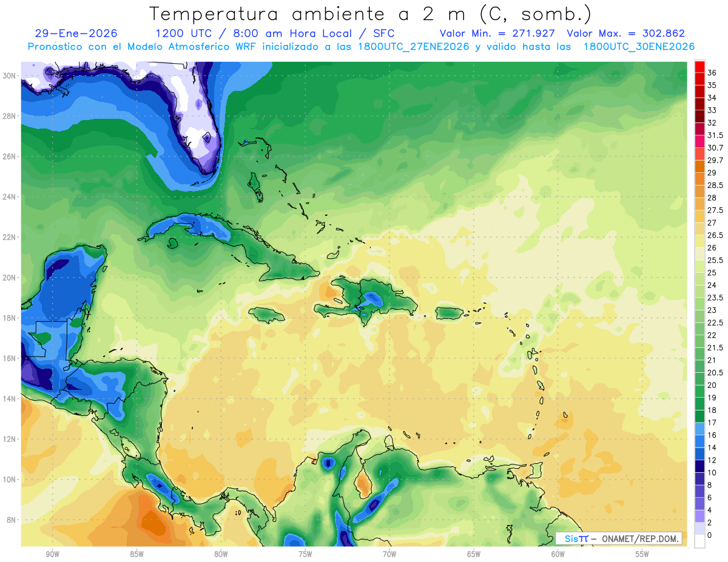Click the 70W longitude label

(389, 554)
